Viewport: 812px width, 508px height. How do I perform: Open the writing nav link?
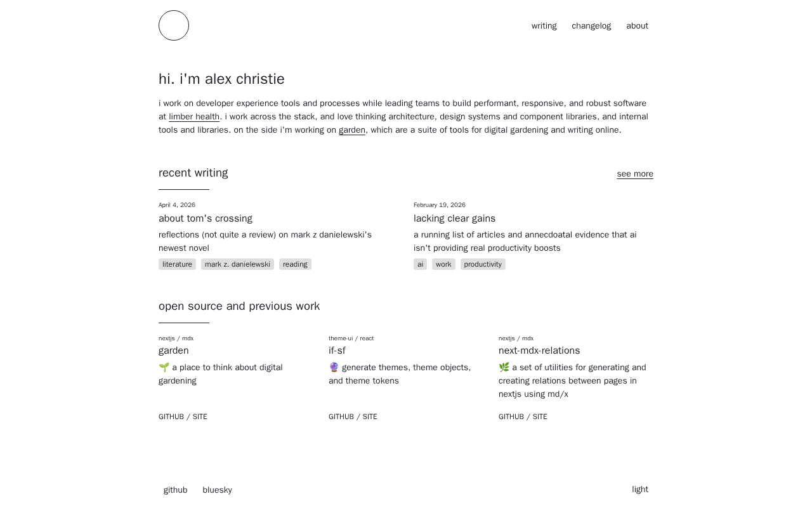tap(544, 26)
